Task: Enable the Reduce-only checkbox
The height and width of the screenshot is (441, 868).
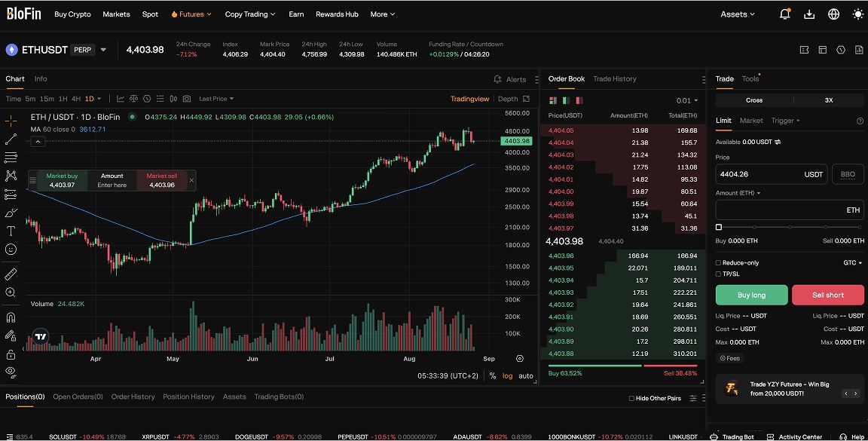Action: click(x=718, y=262)
